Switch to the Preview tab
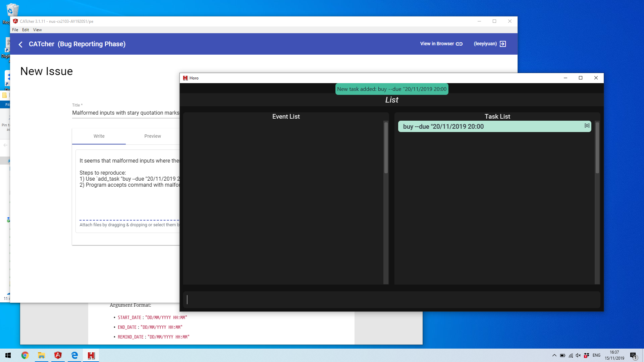The height and width of the screenshot is (362, 644). click(153, 136)
